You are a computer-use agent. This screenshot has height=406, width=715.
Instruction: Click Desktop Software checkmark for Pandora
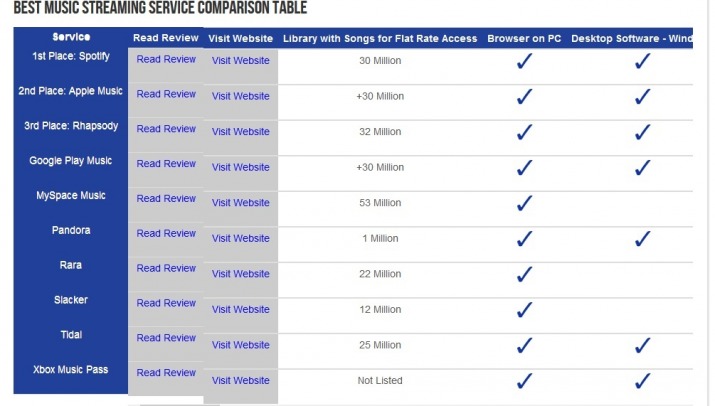[642, 239]
